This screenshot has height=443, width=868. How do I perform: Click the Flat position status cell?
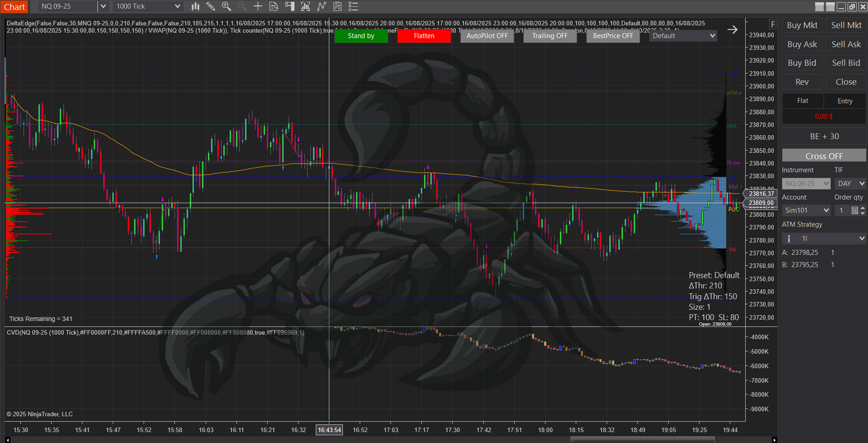(802, 100)
